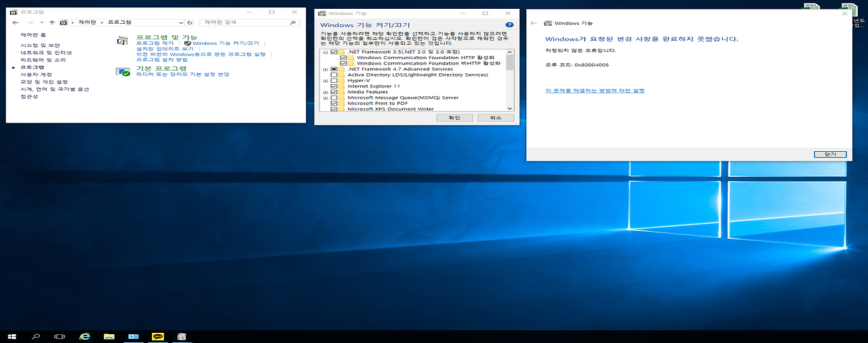Enable Active Directory LDS checkbox

(334, 75)
